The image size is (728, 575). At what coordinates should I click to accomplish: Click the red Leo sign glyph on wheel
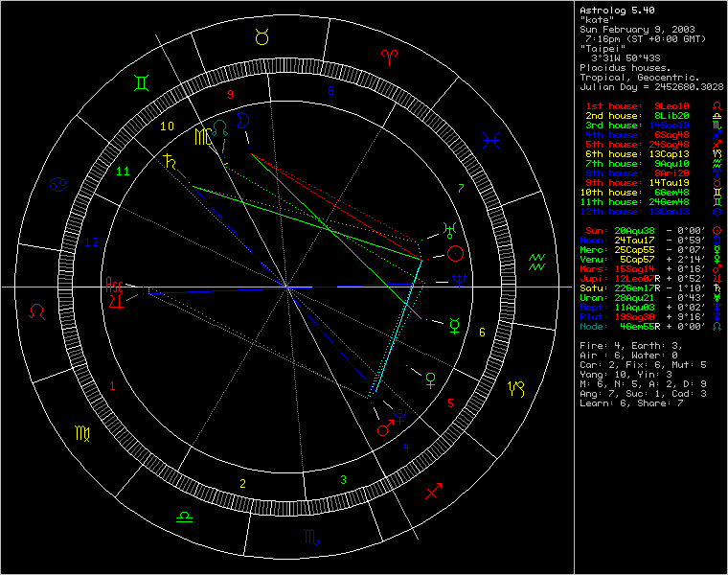[36, 311]
